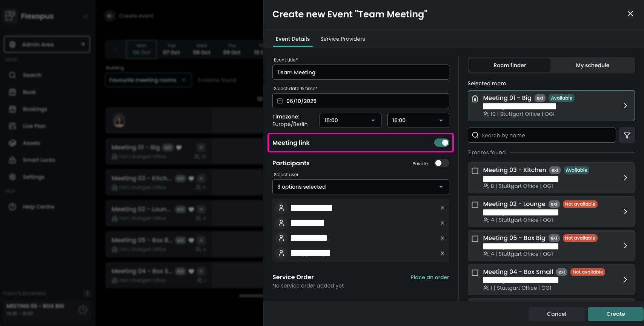Open the 15:00 start time dropdown
The height and width of the screenshot is (326, 644).
(350, 120)
